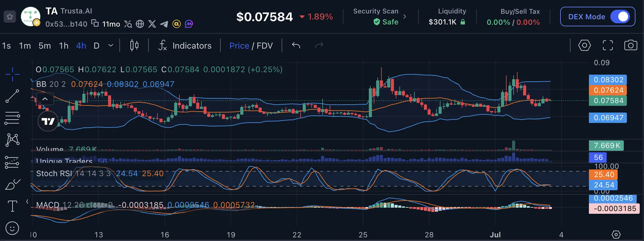
Task: Select the text annotation tool
Action: 12,206
